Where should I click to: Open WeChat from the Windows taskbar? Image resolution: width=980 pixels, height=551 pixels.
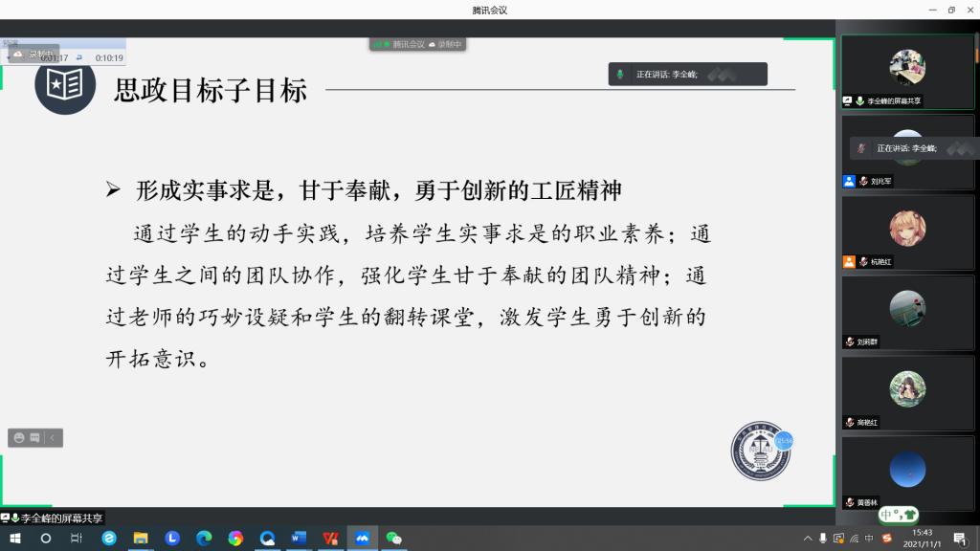click(x=393, y=539)
